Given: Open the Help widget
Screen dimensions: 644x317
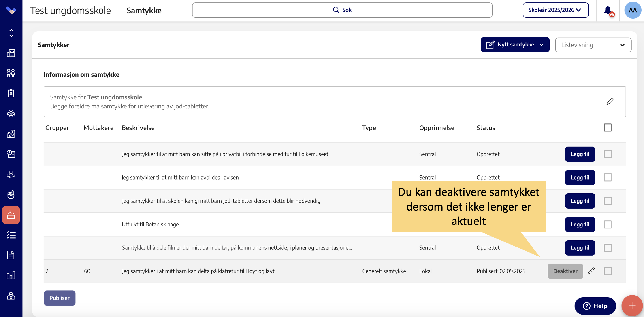Looking at the screenshot, I should tap(595, 306).
